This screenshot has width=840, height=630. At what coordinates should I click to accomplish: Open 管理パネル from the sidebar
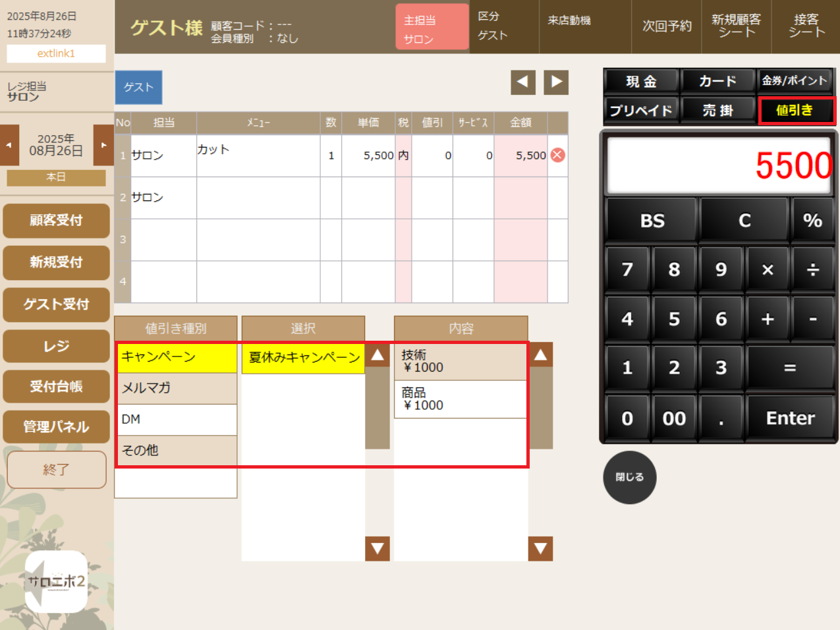coord(56,427)
